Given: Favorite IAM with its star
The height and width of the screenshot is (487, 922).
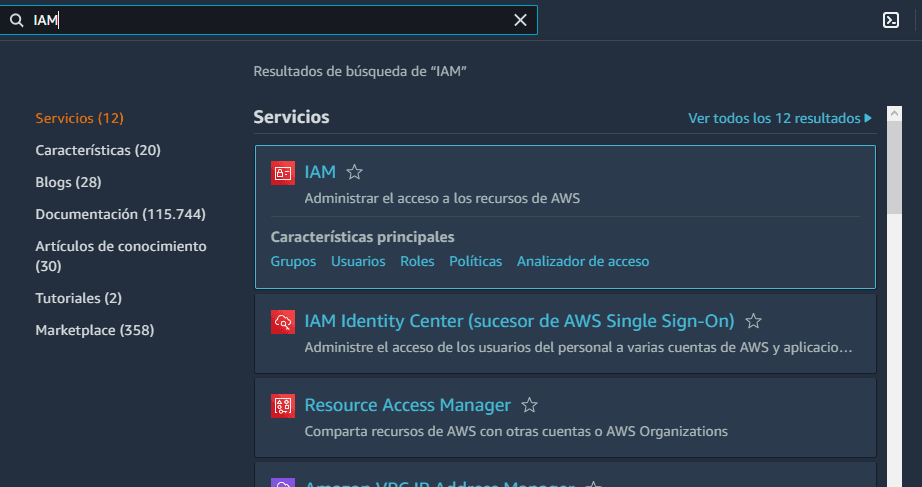Looking at the screenshot, I should coord(354,172).
